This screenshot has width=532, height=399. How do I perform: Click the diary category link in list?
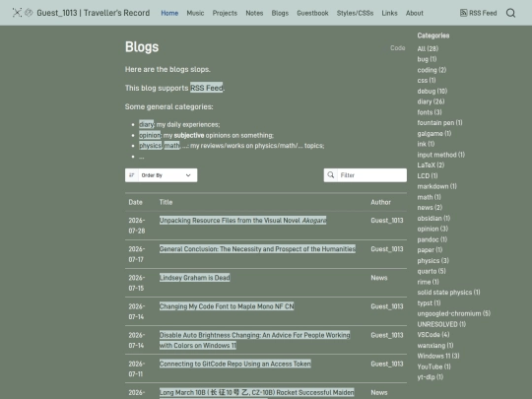click(x=147, y=124)
